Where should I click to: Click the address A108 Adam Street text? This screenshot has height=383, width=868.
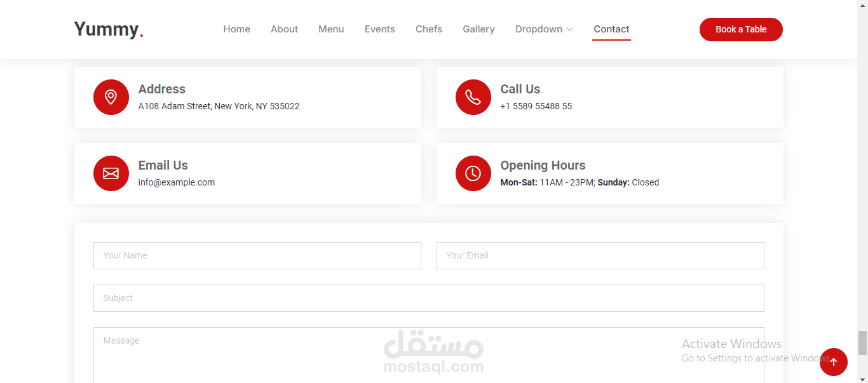click(x=219, y=106)
